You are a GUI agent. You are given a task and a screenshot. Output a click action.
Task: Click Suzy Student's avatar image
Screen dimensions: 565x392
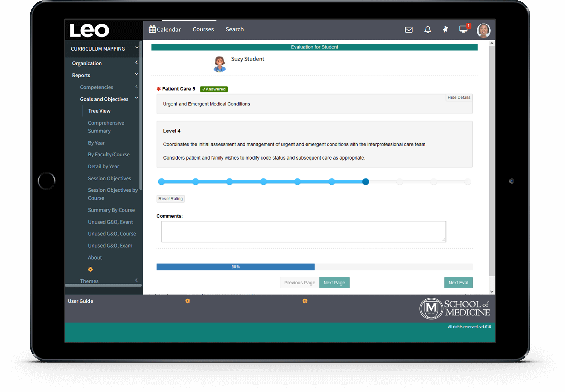click(219, 64)
